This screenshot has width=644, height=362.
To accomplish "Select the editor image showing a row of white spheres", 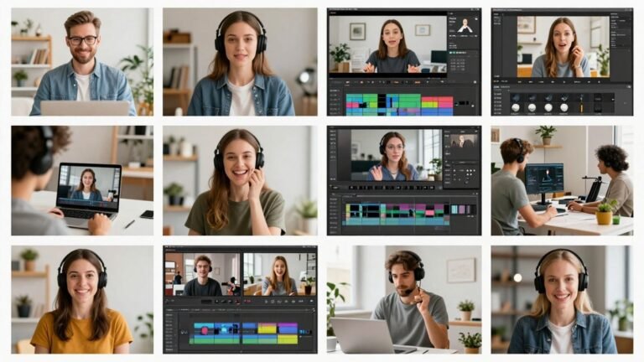I will click(562, 61).
